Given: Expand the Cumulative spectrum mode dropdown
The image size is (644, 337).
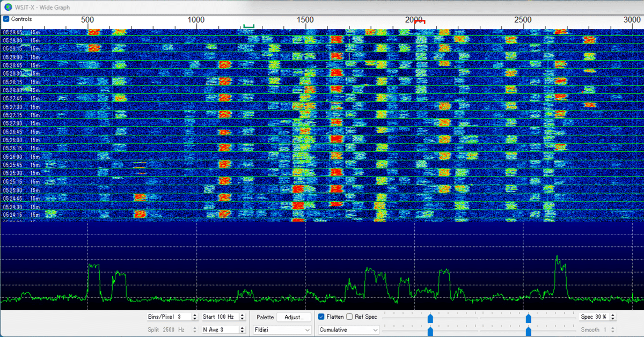Looking at the screenshot, I should [x=349, y=329].
